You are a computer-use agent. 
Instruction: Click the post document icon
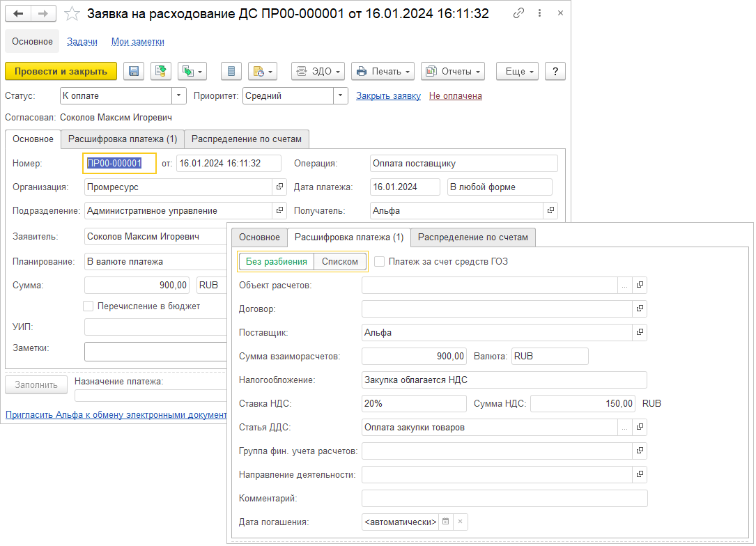click(161, 71)
